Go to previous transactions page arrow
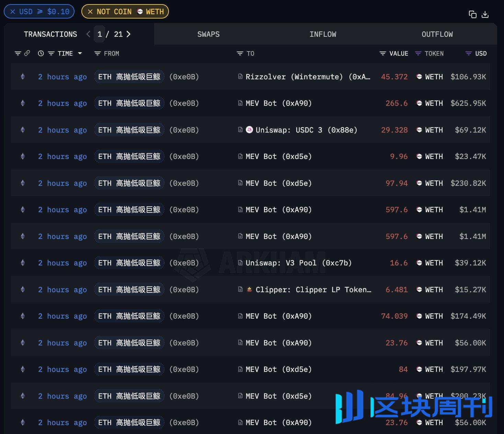Image resolution: width=504 pixels, height=434 pixels. click(89, 34)
